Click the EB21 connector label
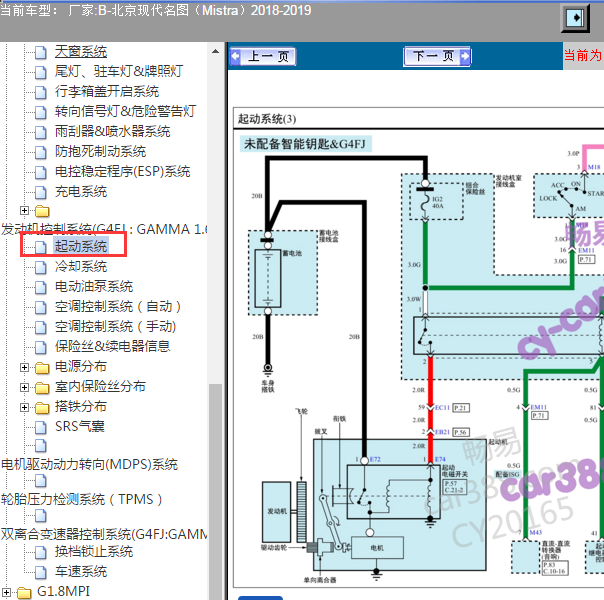604x600 pixels. [442, 432]
